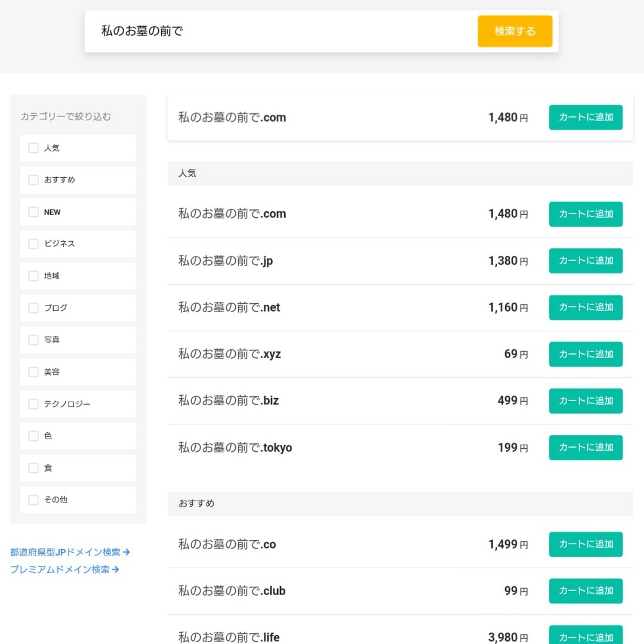Enable the 人気 category filter checkbox
This screenshot has height=644, width=644.
pos(33,147)
